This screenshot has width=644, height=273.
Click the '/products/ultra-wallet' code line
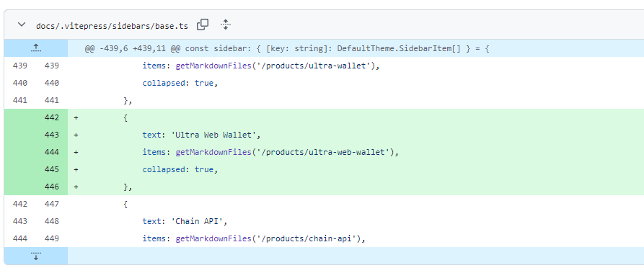tap(261, 66)
